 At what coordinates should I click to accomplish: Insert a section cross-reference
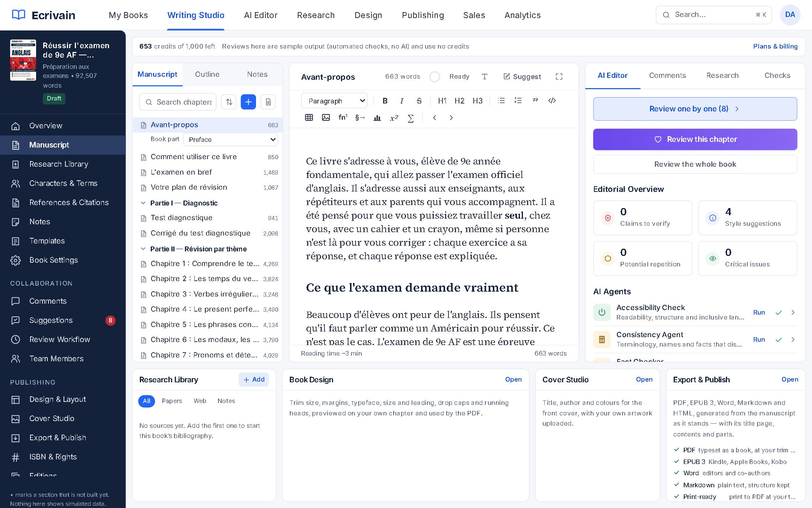360,118
